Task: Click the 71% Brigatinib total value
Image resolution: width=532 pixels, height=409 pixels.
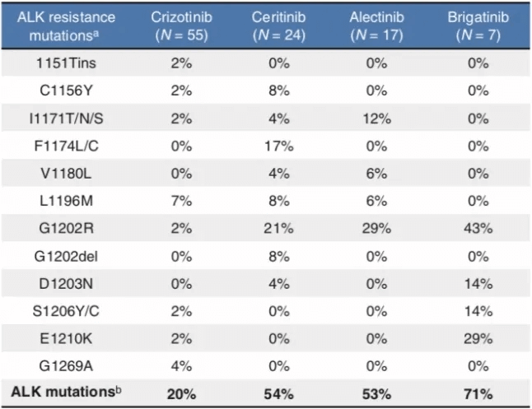Action: pyautogui.click(x=478, y=395)
